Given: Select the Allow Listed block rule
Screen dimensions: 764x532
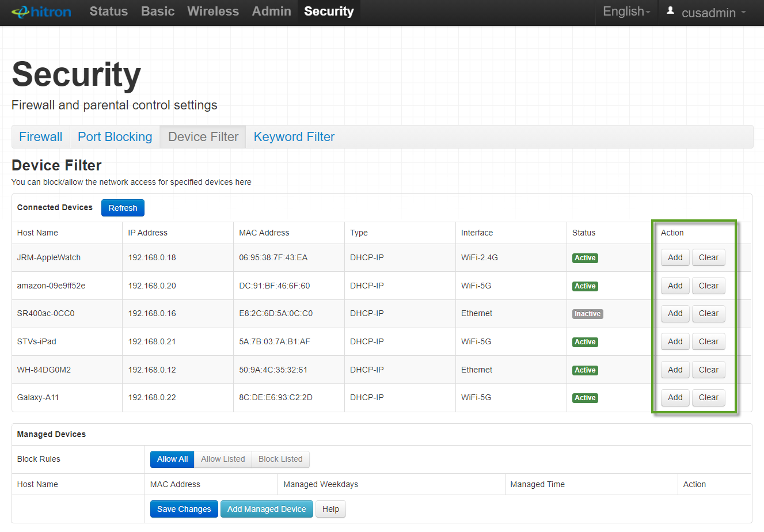Looking at the screenshot, I should pyautogui.click(x=223, y=459).
